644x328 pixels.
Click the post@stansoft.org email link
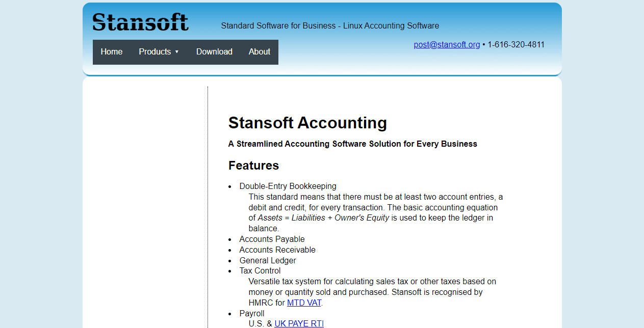447,44
